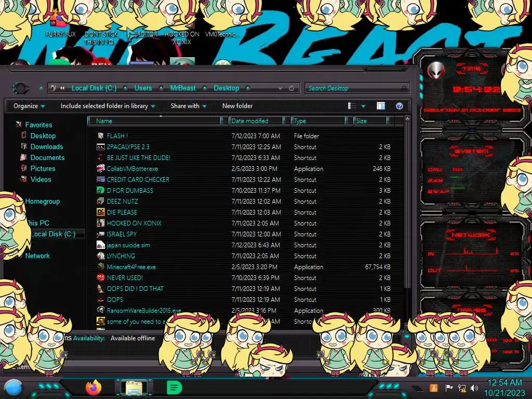Select the CollabVMBotter.exe icon
532x399 pixels.
point(100,168)
